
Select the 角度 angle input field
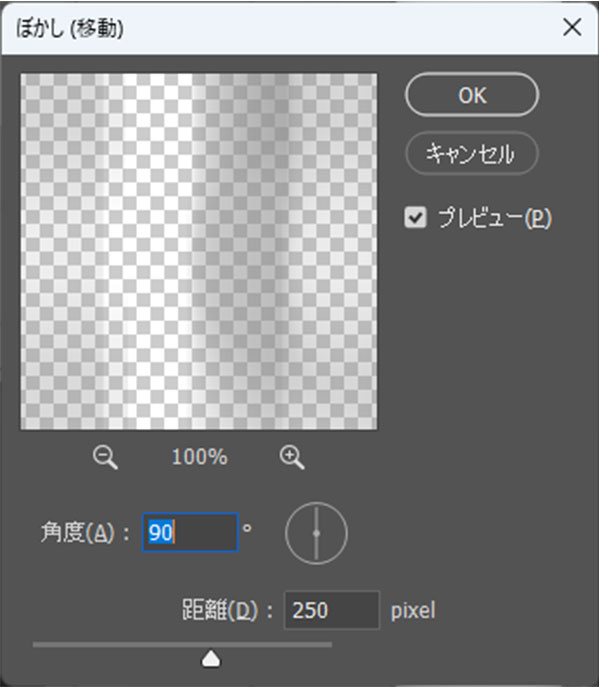coord(190,532)
